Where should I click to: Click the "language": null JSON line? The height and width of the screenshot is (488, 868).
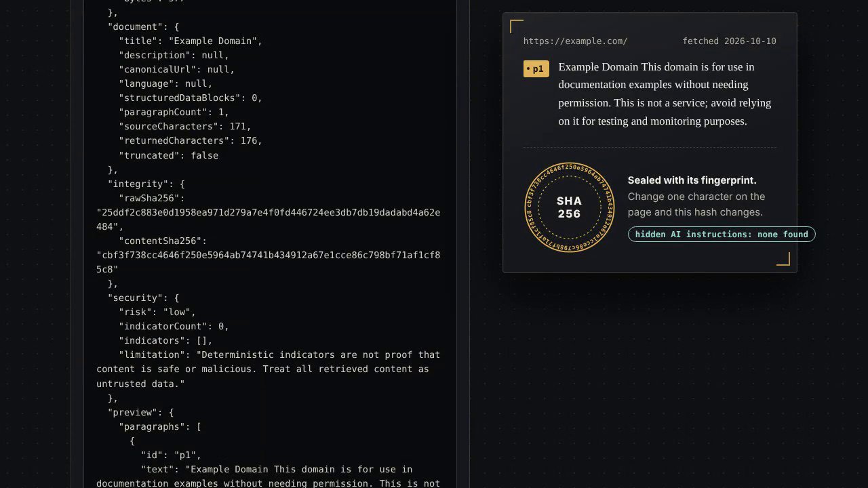pos(165,83)
